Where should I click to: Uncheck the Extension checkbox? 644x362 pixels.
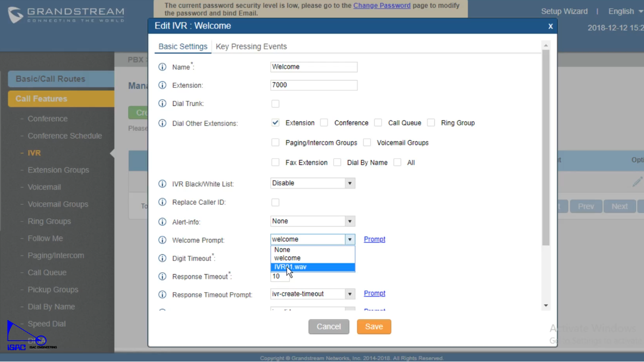coord(275,123)
